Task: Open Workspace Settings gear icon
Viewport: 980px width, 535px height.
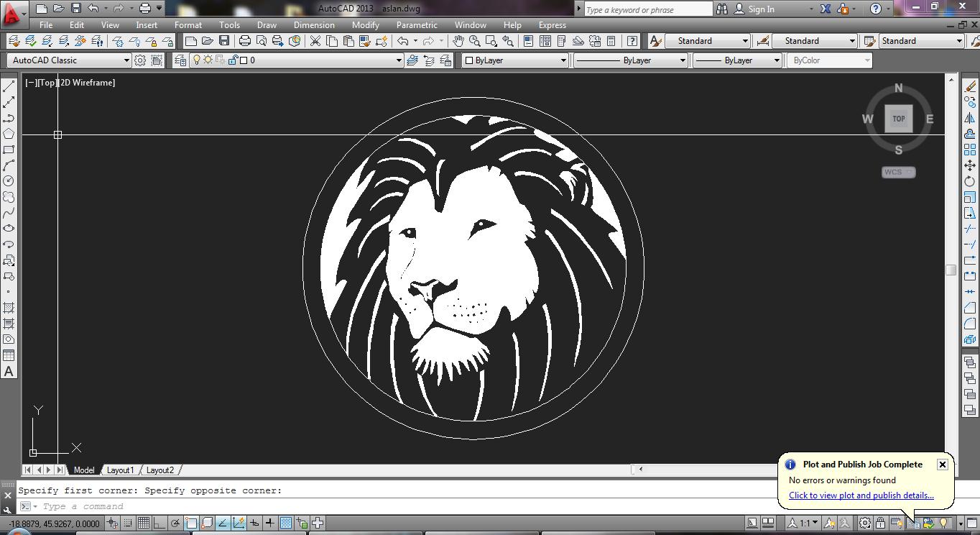Action: [140, 60]
